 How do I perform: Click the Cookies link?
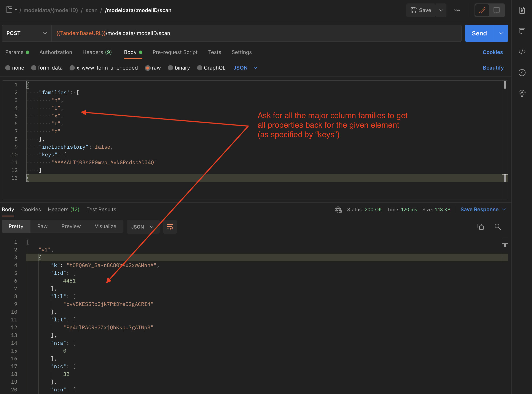493,52
